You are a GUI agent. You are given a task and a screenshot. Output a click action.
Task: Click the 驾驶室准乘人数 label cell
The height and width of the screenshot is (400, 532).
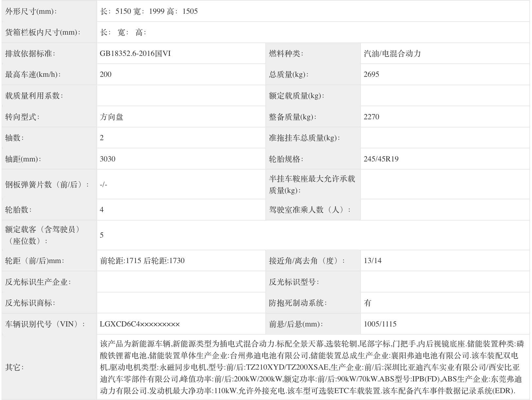310,210
